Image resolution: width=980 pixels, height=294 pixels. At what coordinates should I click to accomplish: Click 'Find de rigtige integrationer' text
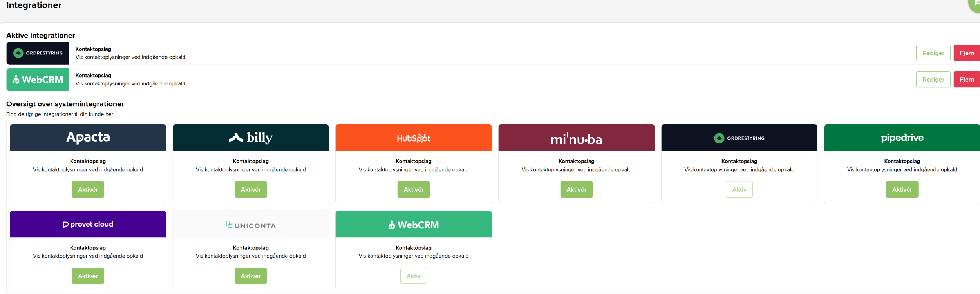[60, 114]
